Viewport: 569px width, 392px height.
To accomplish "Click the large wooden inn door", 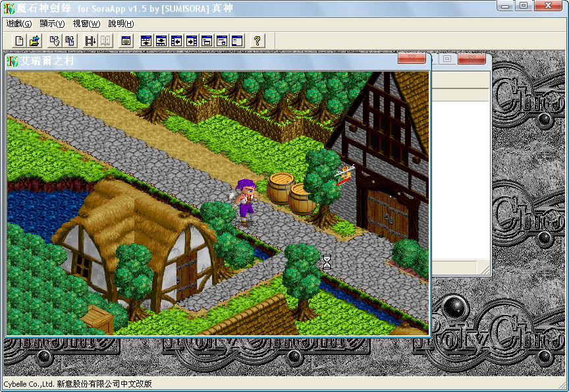I will tap(387, 216).
